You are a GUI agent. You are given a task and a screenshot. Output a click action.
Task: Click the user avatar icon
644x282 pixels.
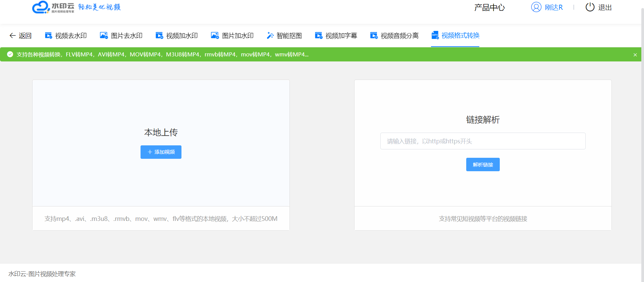pos(536,7)
